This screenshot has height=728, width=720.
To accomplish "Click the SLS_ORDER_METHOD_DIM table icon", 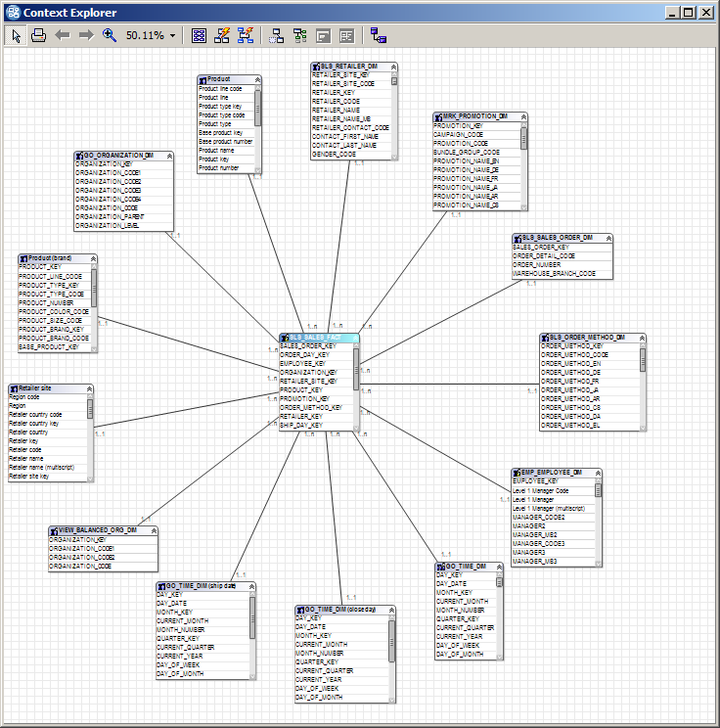I will 545,338.
